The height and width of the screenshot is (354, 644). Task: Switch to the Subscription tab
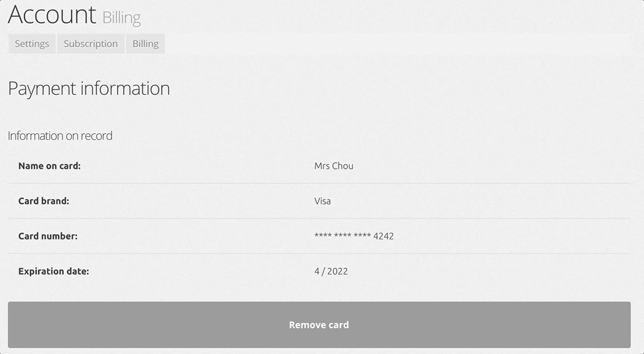pos(90,44)
